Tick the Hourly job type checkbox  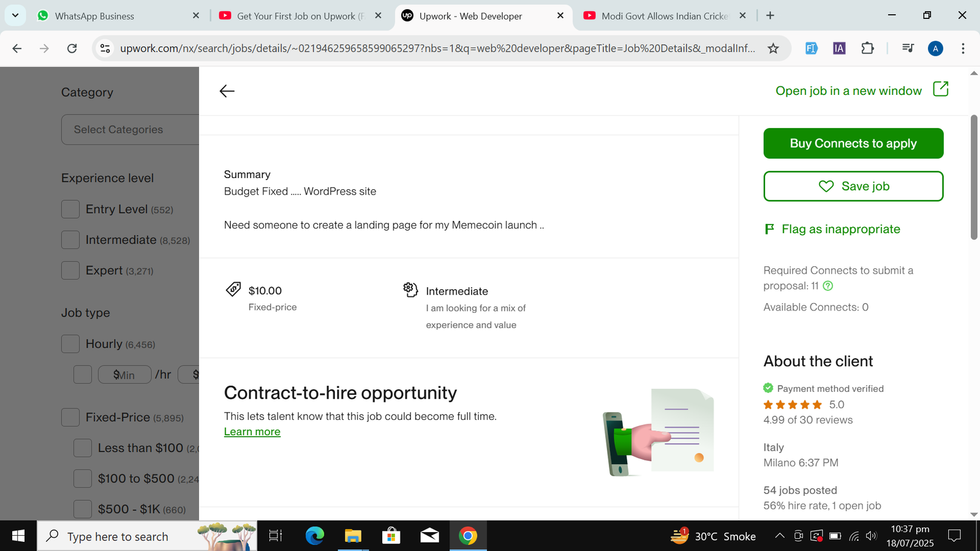[x=70, y=344]
